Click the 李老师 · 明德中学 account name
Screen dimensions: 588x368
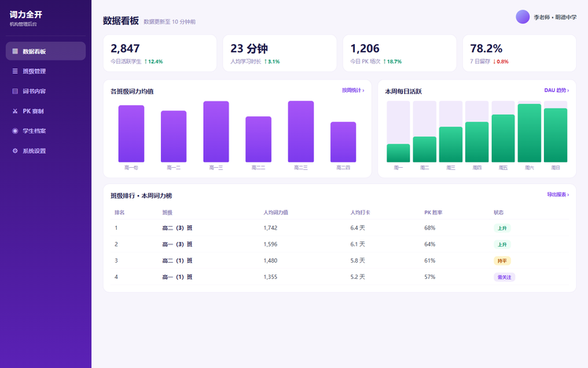(x=555, y=17)
